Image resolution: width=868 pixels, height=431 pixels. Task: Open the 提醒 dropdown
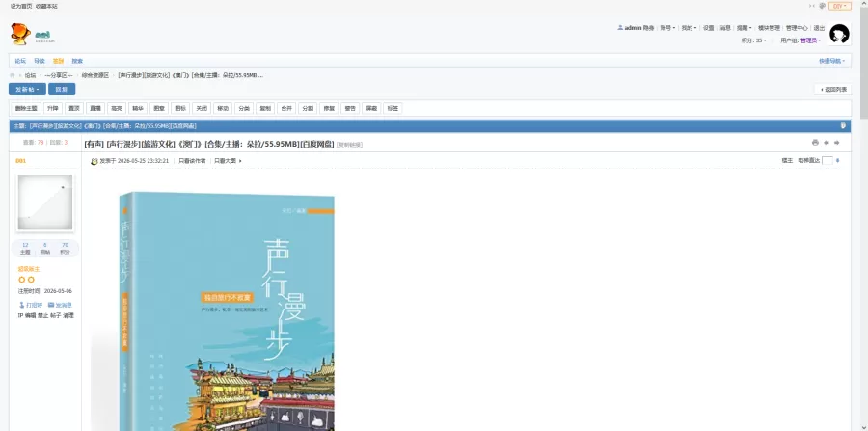[744, 28]
